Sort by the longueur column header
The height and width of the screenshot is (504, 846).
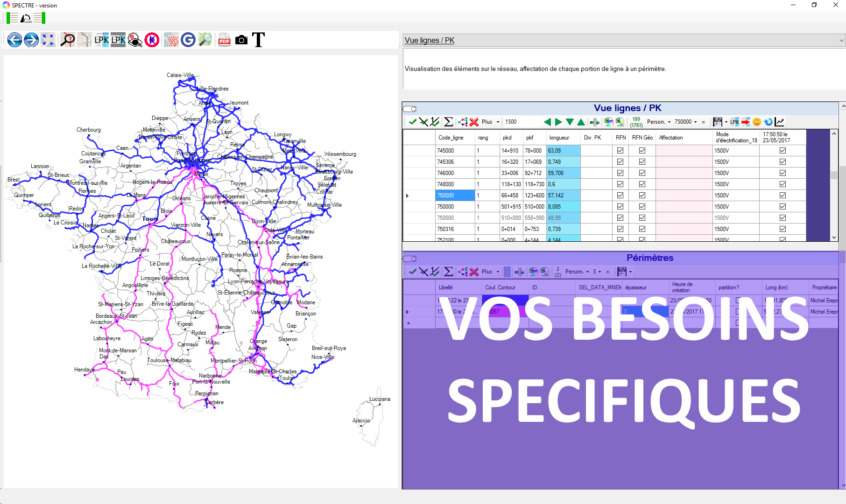(559, 138)
